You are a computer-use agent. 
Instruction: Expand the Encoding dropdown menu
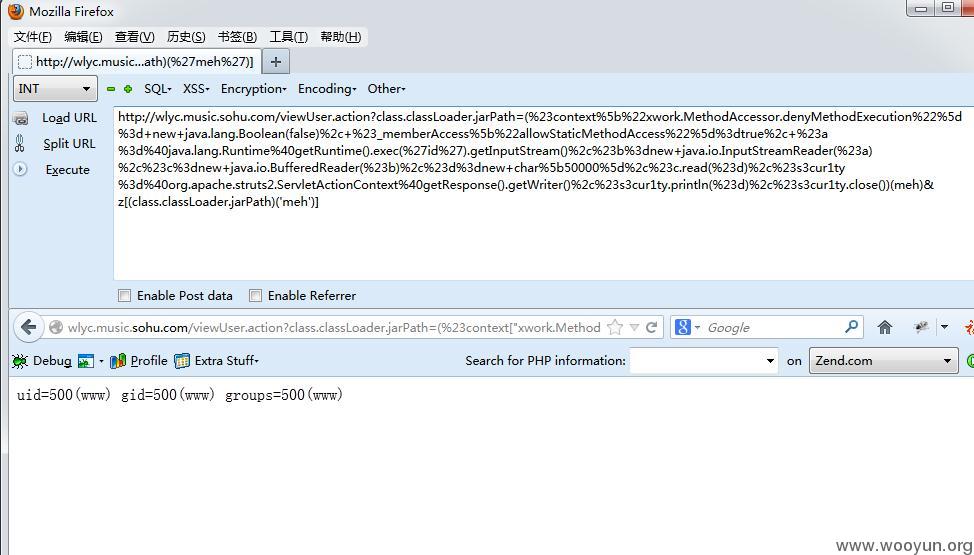click(327, 89)
